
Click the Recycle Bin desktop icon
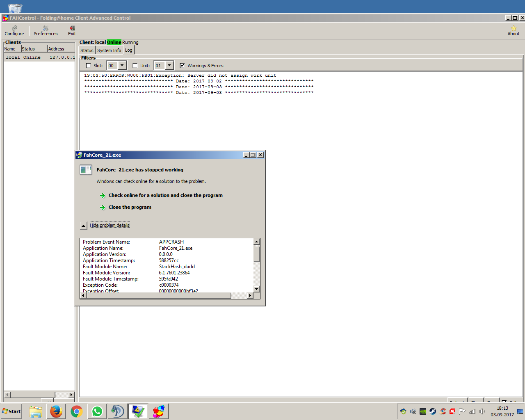(15, 7)
